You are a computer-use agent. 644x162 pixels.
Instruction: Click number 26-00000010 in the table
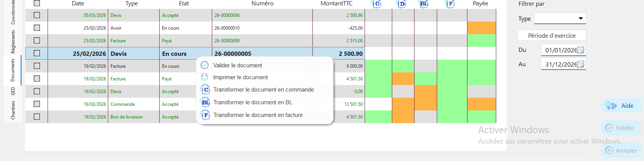(227, 28)
